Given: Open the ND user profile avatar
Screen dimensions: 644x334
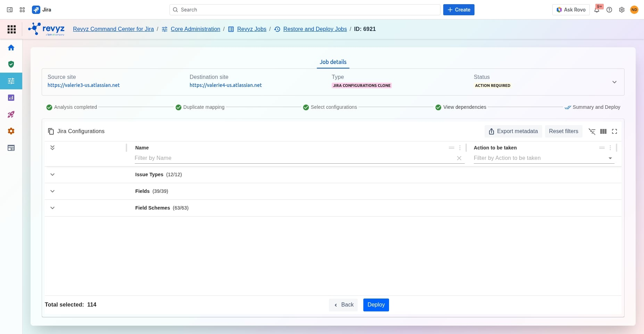Looking at the screenshot, I should pos(634,10).
